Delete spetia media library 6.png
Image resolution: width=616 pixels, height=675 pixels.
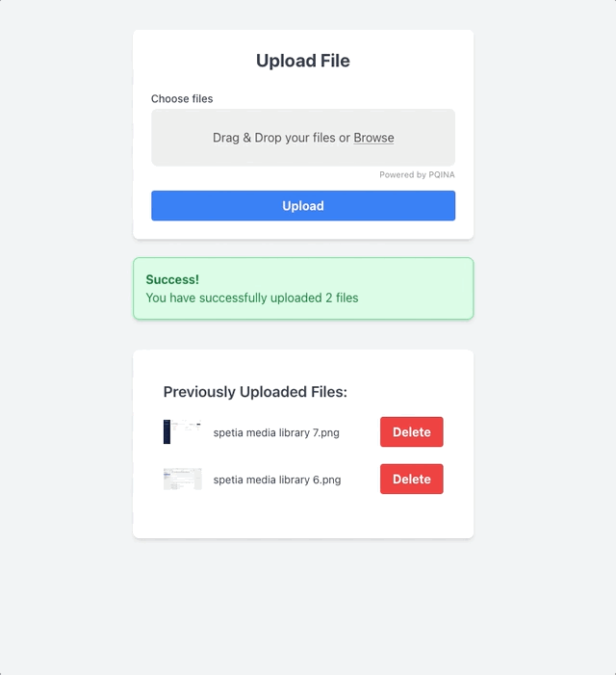411,480
